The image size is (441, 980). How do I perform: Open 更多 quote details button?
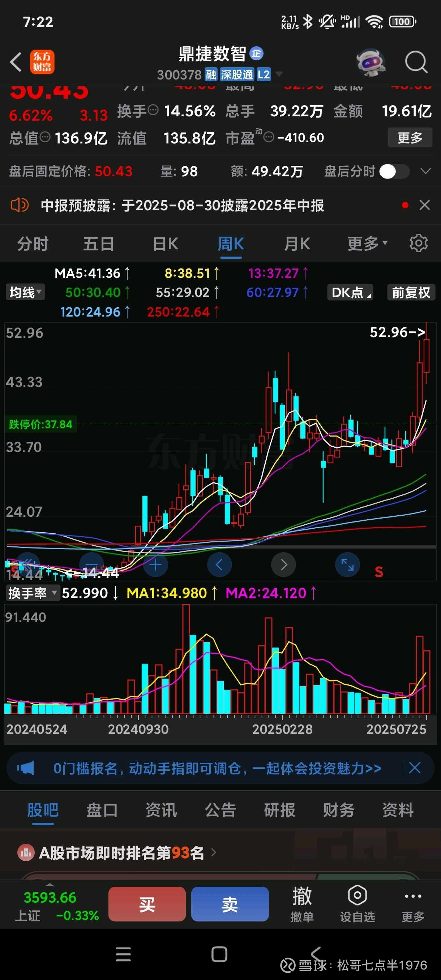coord(410,137)
